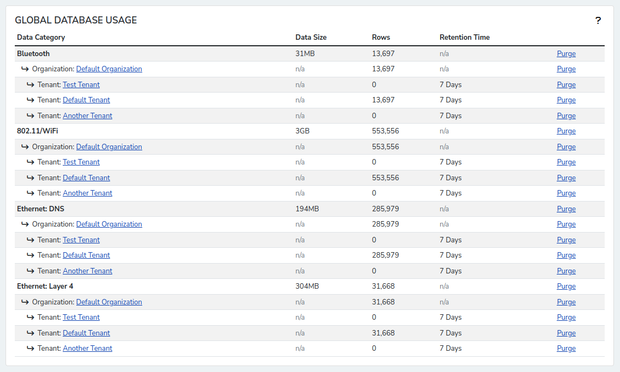Screen dimensions: 620x372
Task: Open Default Organization link under Ethernet: DNS
Action: coord(109,224)
